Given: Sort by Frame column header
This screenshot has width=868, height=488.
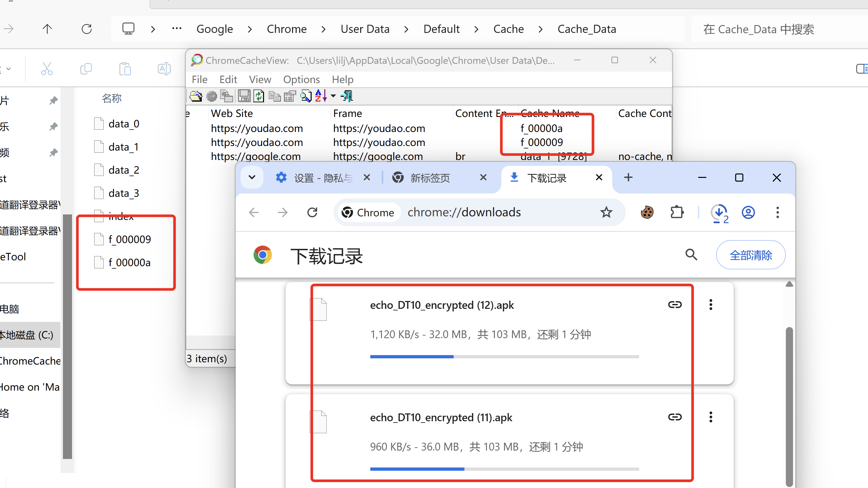Looking at the screenshot, I should pos(392,113).
